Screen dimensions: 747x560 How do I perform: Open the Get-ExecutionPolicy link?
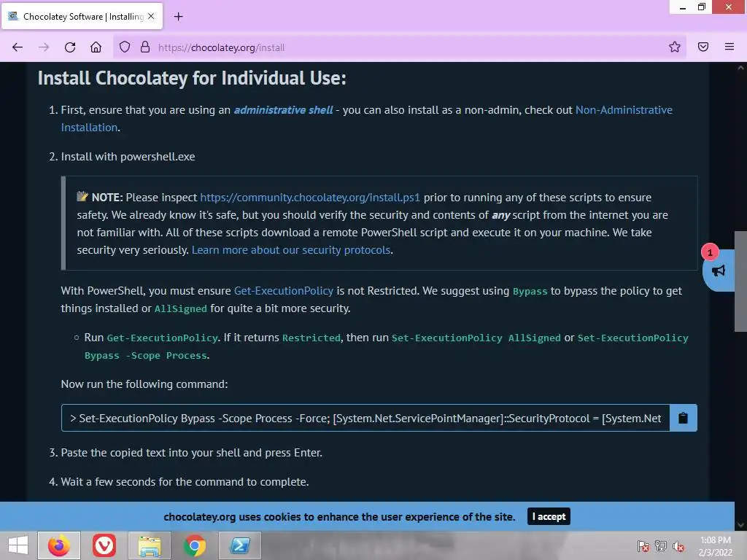click(284, 291)
